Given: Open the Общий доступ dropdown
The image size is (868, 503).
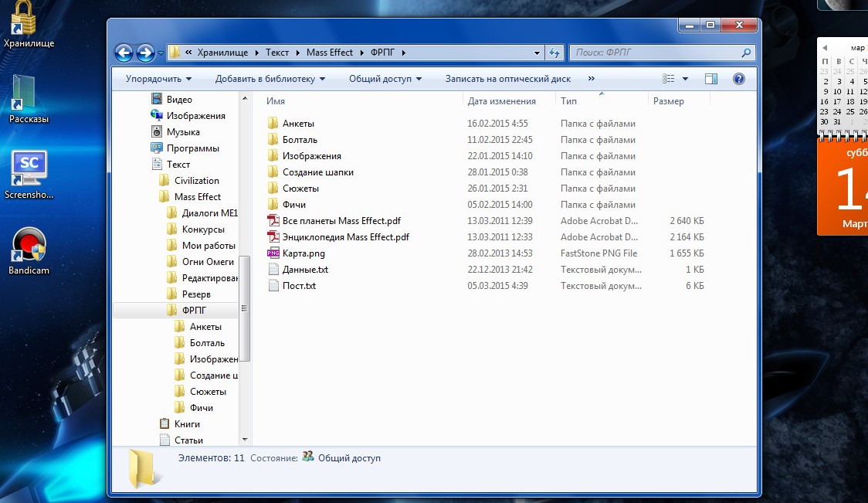Looking at the screenshot, I should pyautogui.click(x=385, y=79).
